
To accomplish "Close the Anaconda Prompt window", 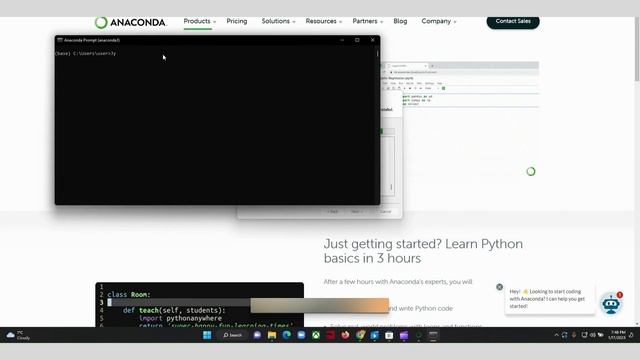I will click(x=372, y=40).
